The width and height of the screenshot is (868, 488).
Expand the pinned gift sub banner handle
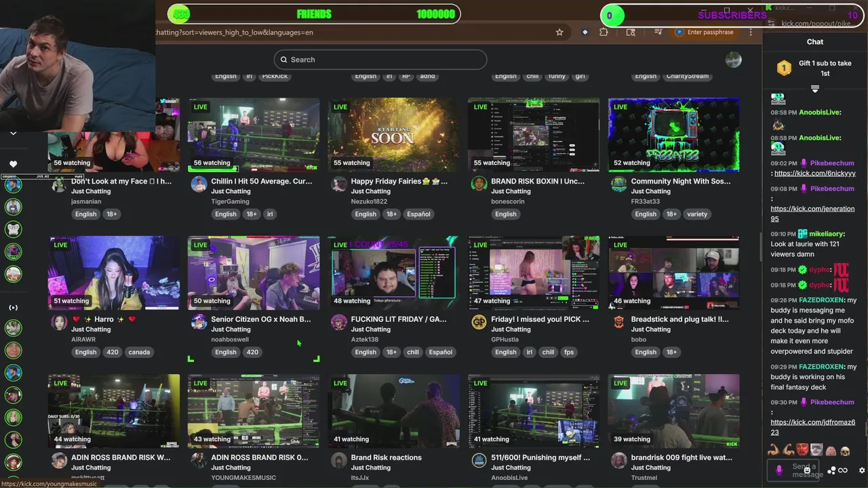(815, 89)
